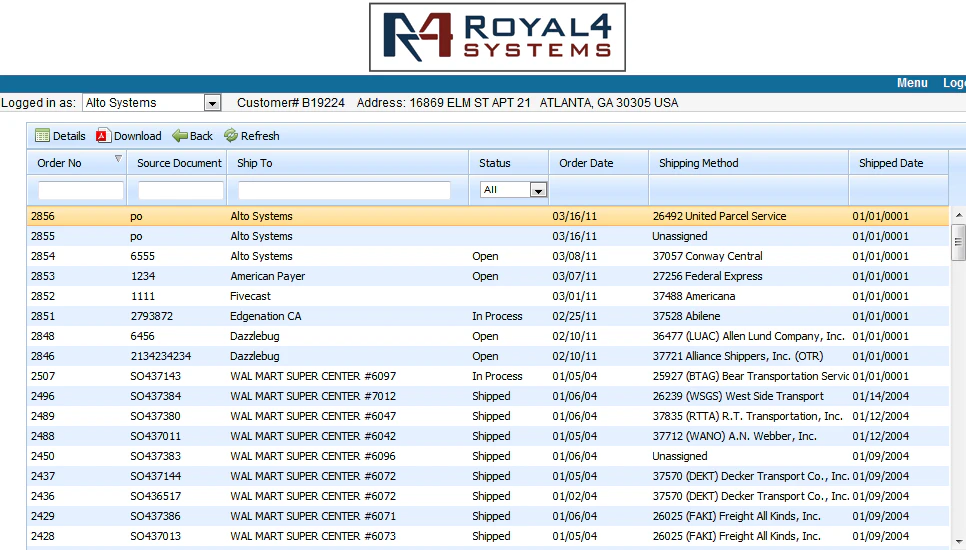Click R.T. Transportation, Inc. shipping method
This screenshot has width=966, height=550.
coord(747,416)
